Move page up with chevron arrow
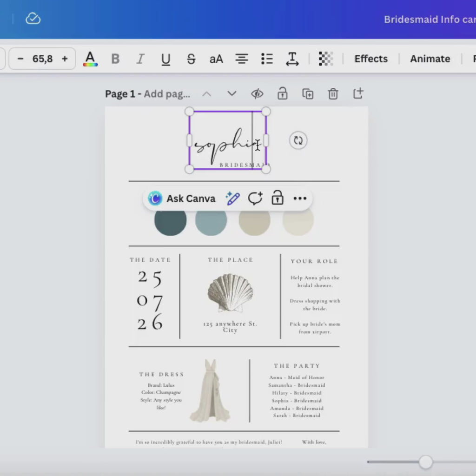Image resolution: width=476 pixels, height=476 pixels. [207, 94]
